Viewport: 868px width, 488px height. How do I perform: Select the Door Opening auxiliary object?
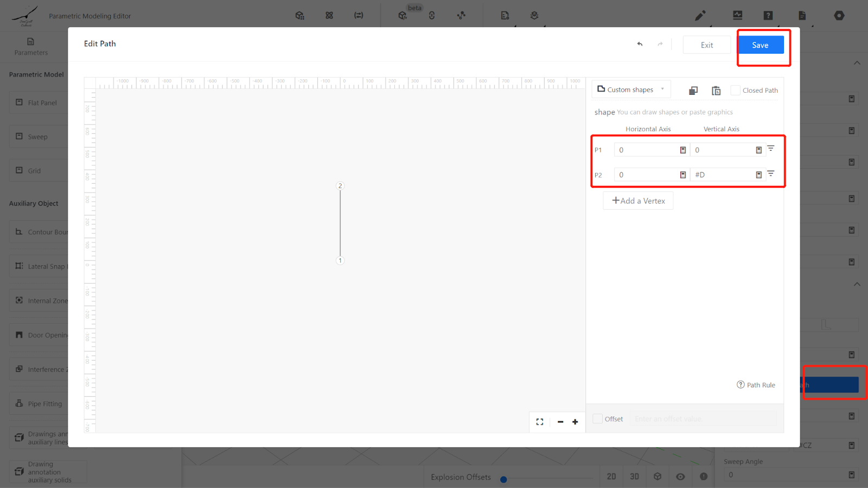pyautogui.click(x=39, y=335)
